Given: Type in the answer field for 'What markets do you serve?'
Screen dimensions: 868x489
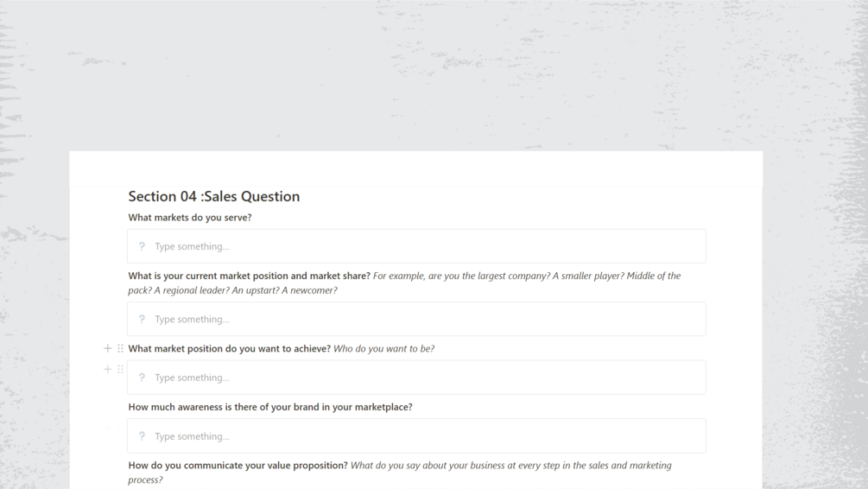Looking at the screenshot, I should coord(423,246).
